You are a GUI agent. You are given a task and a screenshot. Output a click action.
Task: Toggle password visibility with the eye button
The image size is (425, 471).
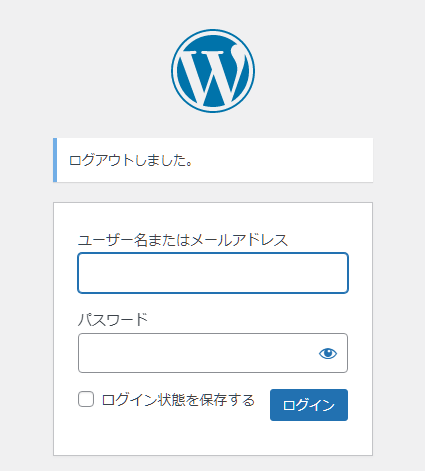point(328,353)
